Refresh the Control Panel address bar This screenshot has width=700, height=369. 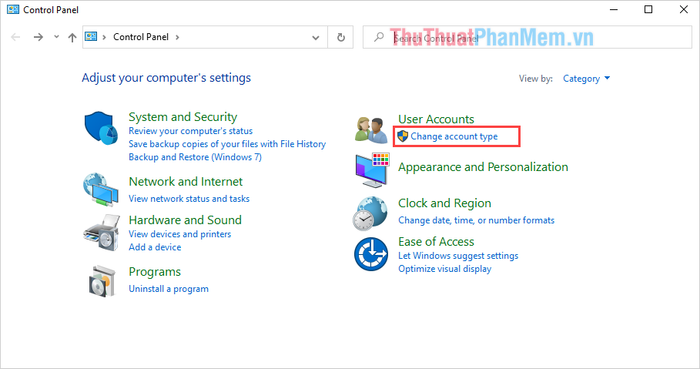341,37
